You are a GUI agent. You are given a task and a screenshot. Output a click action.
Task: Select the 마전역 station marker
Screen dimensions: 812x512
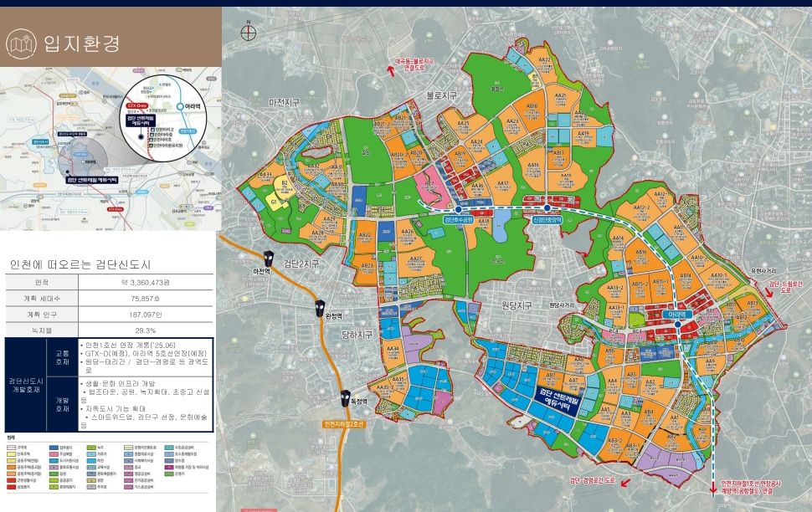coord(268,258)
